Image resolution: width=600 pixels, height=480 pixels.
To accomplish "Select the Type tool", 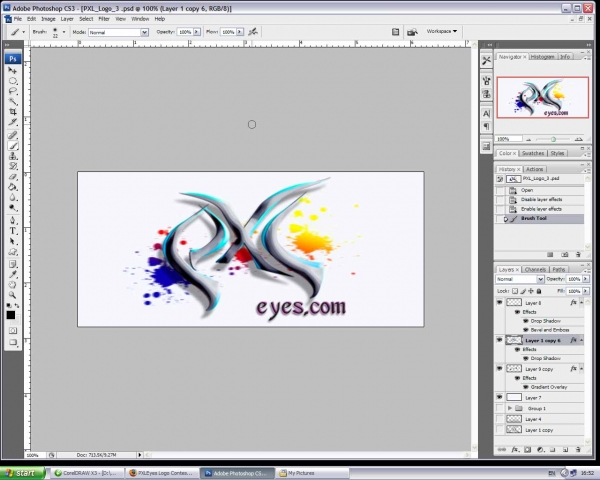I will click(13, 231).
